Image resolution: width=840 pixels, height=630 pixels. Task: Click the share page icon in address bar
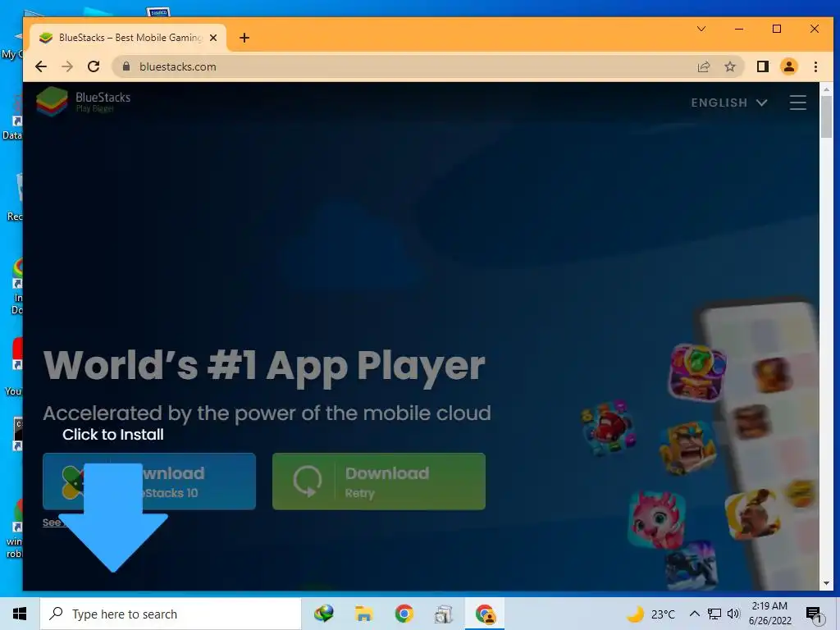(x=703, y=66)
